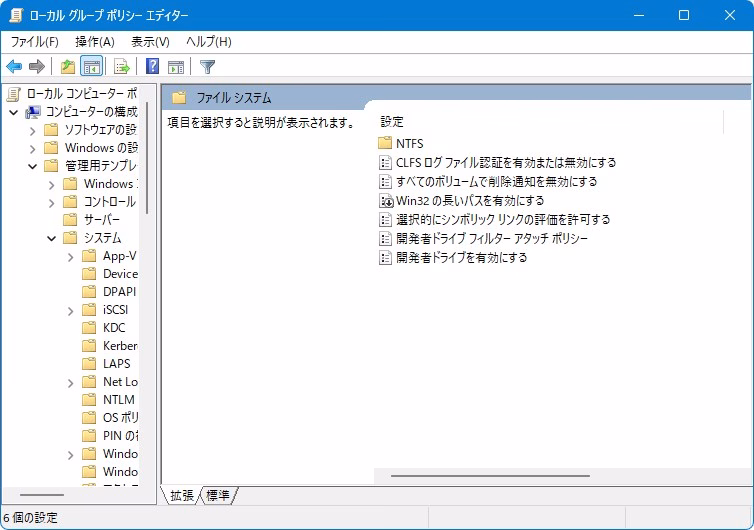Open the 操作(A) menu

point(94,41)
